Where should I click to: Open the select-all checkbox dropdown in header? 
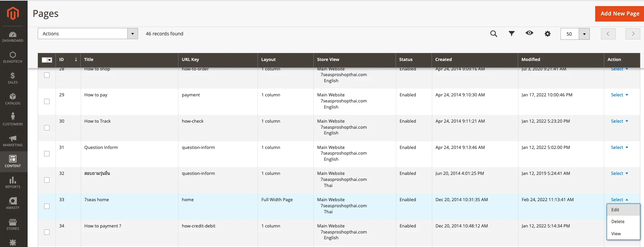[x=50, y=60]
